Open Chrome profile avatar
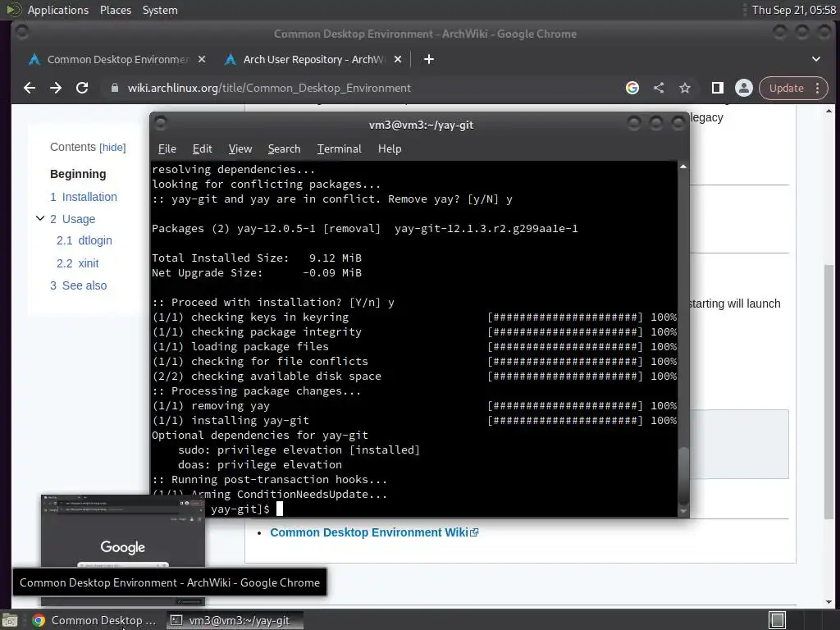 pos(743,88)
